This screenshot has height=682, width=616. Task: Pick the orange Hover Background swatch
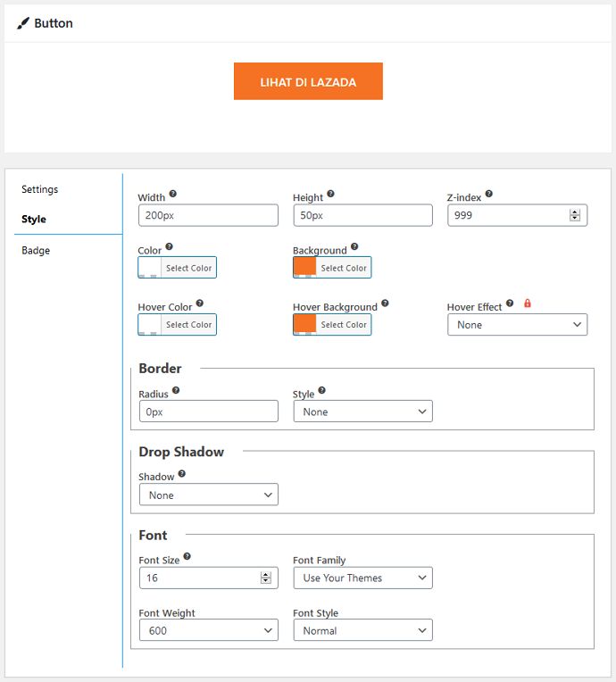[x=304, y=324]
